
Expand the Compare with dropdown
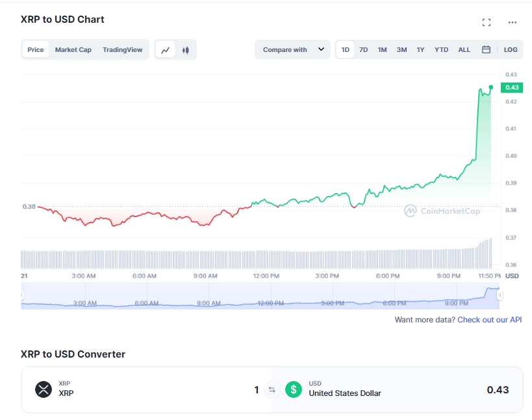pyautogui.click(x=293, y=50)
